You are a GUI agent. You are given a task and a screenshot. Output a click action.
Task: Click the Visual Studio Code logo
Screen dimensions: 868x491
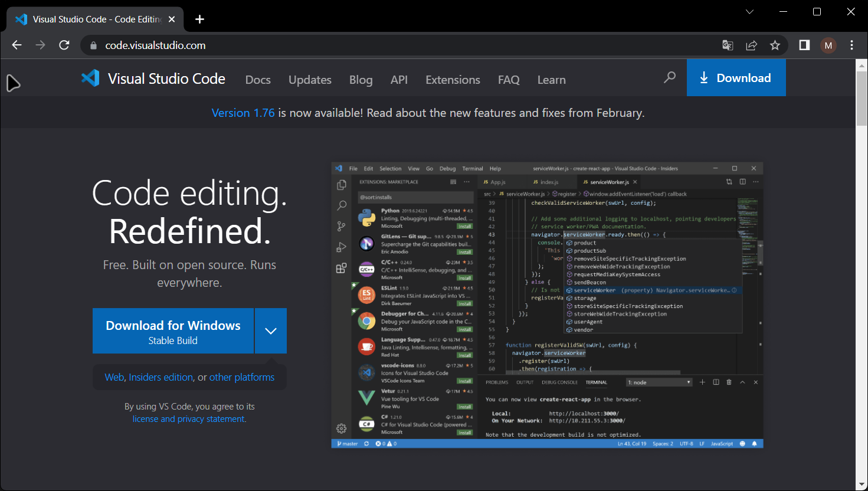click(153, 78)
